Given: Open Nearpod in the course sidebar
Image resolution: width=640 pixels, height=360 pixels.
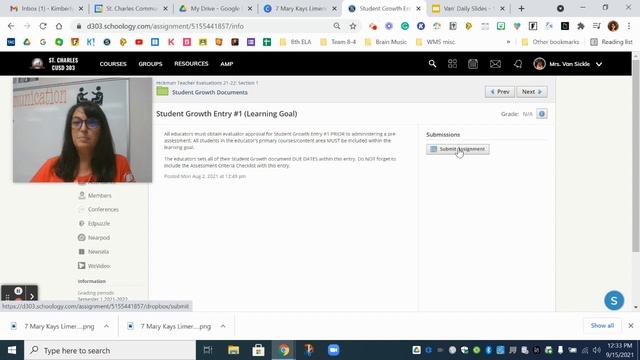Looking at the screenshot, I should (98, 238).
